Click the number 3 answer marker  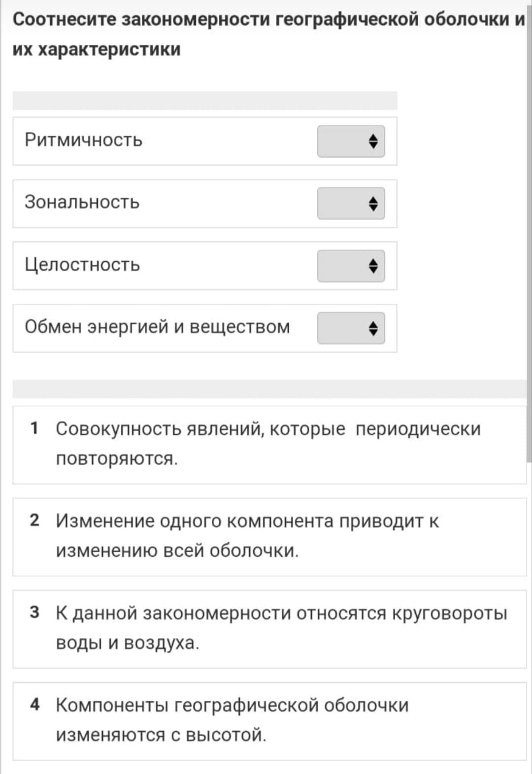click(x=34, y=612)
